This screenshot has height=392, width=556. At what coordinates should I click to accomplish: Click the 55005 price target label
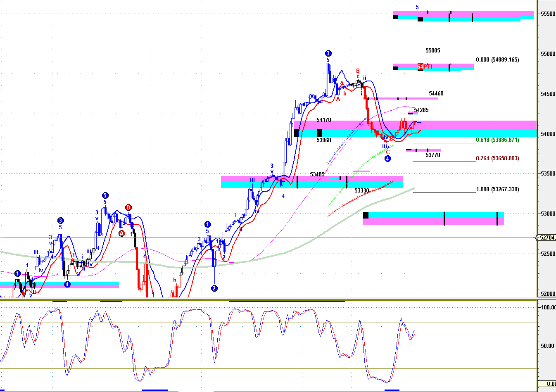click(433, 50)
